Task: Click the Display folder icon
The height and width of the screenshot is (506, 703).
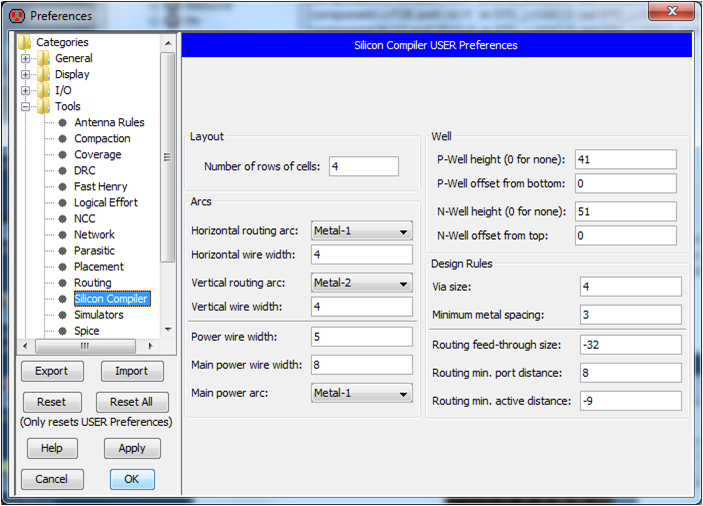Action: [43, 75]
